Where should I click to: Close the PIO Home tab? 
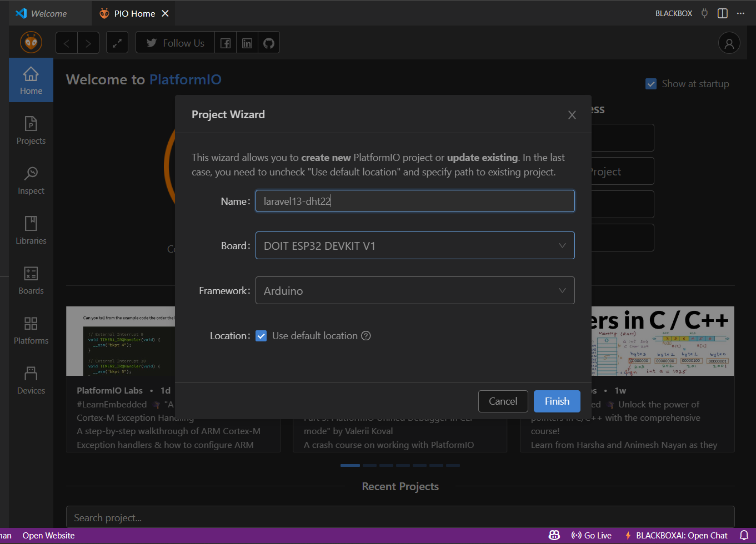click(165, 13)
